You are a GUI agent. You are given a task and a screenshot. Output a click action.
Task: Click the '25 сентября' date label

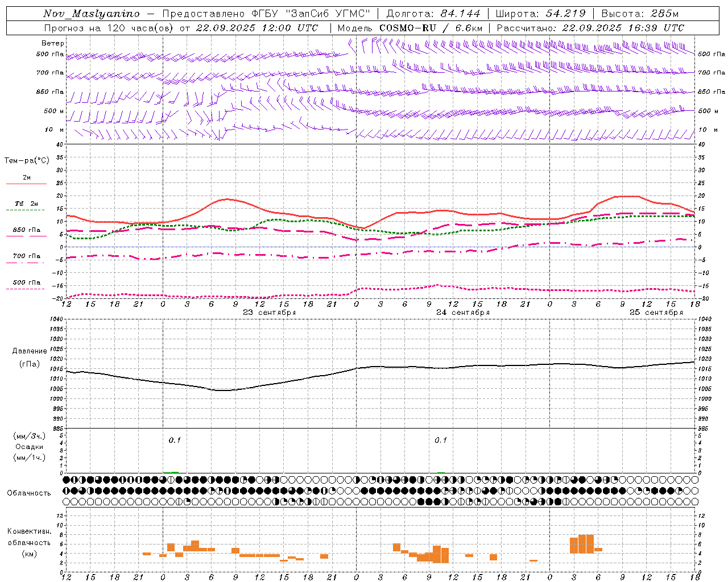656,313
